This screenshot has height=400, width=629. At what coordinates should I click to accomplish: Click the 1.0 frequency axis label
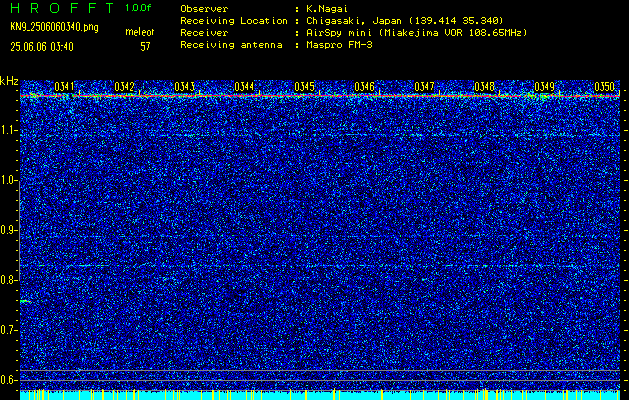coord(7,181)
